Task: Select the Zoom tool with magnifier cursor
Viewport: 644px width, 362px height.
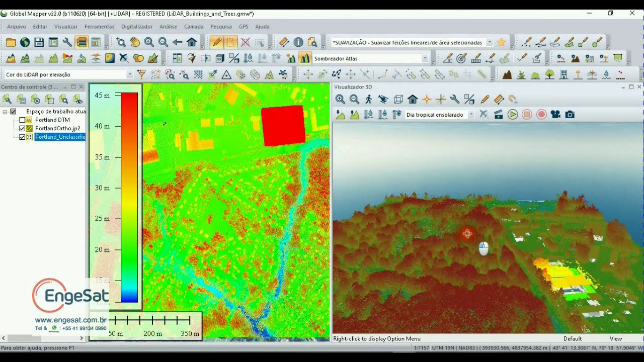Action: coord(121,42)
